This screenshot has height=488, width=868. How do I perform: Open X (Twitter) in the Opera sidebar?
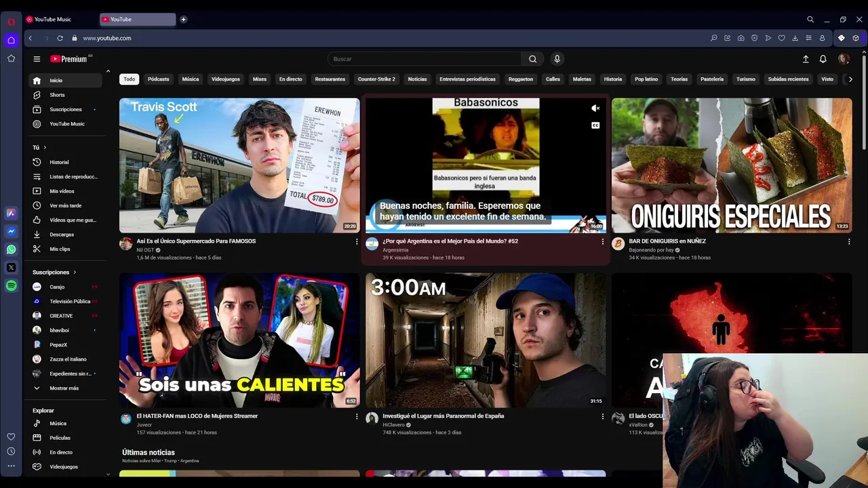(x=11, y=268)
